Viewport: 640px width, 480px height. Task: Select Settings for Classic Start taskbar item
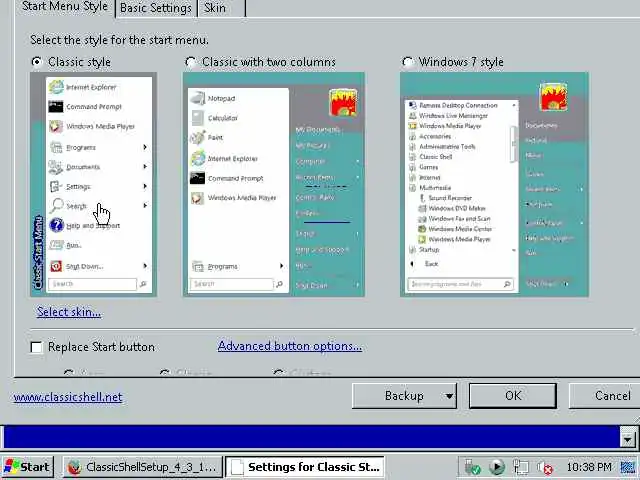[305, 467]
